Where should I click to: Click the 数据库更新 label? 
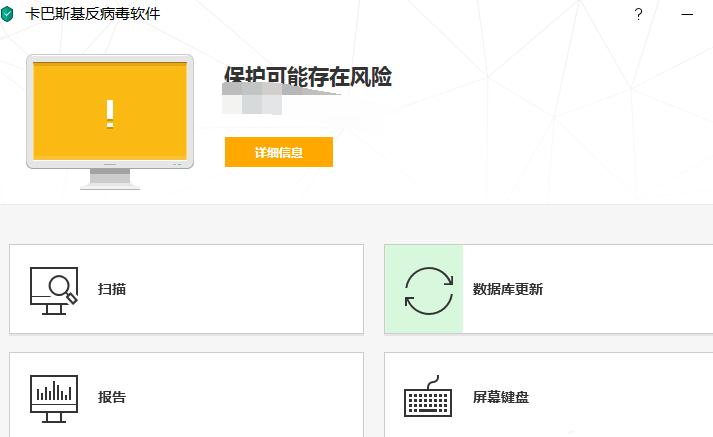pyautogui.click(x=507, y=289)
